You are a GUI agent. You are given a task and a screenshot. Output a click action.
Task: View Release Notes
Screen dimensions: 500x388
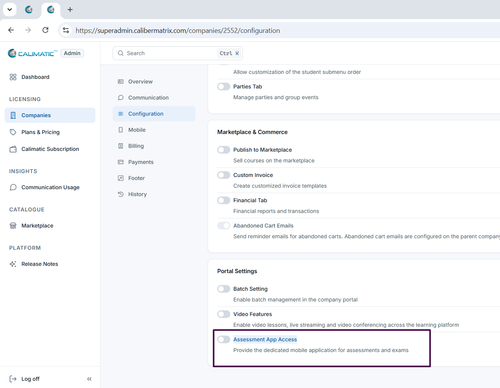pyautogui.click(x=50, y=264)
